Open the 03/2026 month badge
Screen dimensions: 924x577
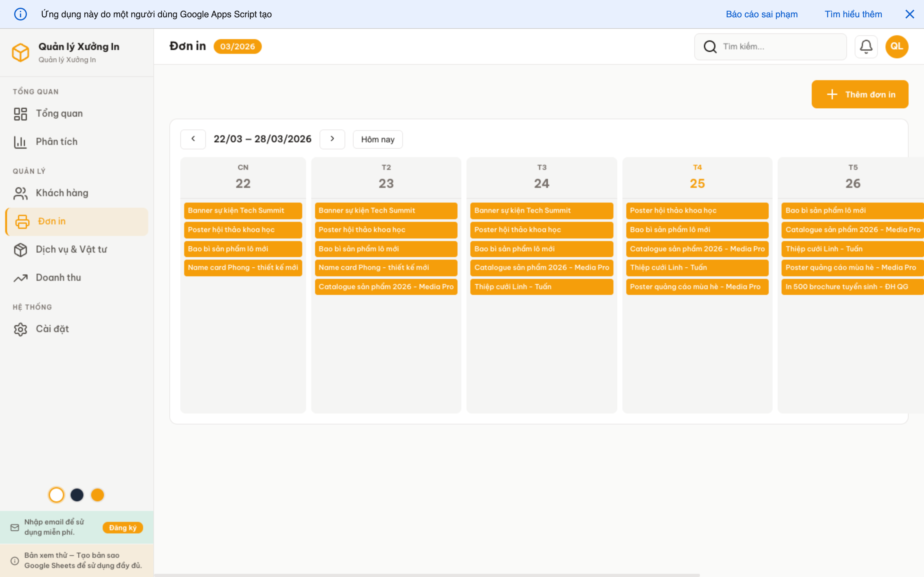(x=237, y=46)
